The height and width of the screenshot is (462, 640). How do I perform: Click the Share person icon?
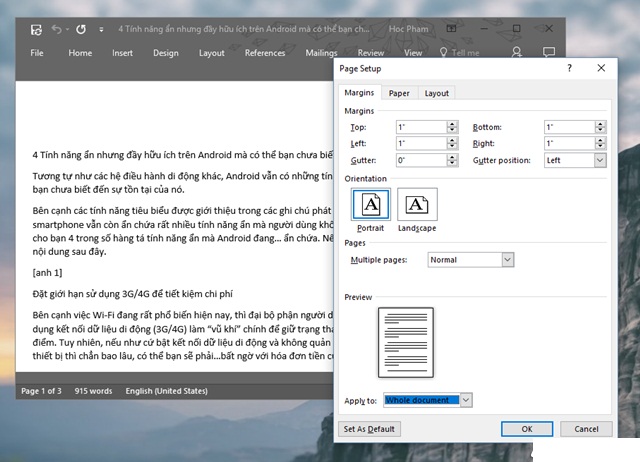point(517,52)
